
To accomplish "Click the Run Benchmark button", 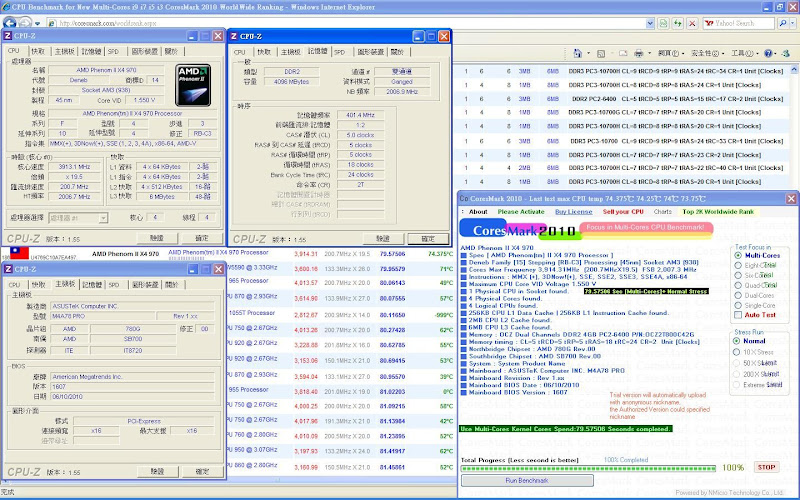I will 527,481.
